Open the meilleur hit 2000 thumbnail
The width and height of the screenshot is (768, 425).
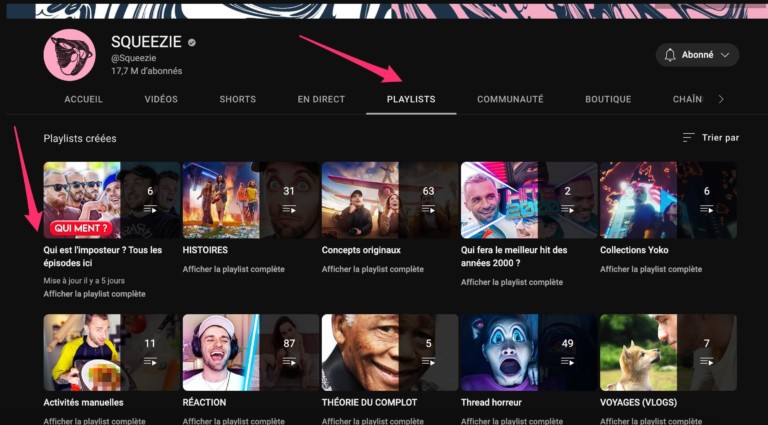529,200
